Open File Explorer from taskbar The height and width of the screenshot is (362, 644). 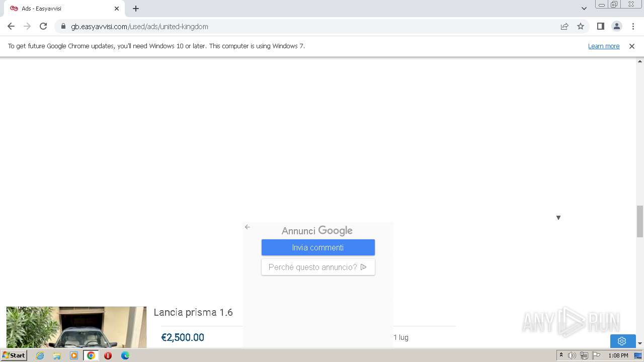(57, 355)
